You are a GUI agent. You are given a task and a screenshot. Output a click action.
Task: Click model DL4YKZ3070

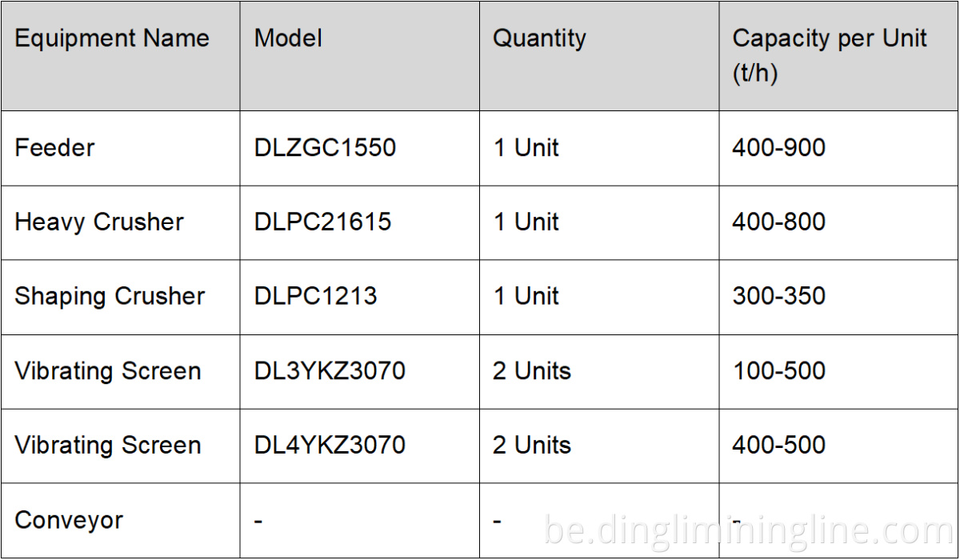[x=330, y=445]
